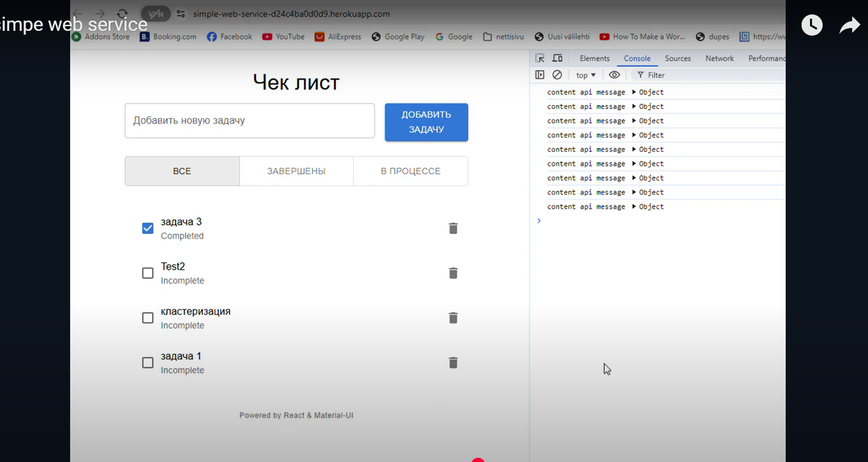868x462 pixels.
Task: Reload the page with the refresh icon
Action: click(122, 14)
